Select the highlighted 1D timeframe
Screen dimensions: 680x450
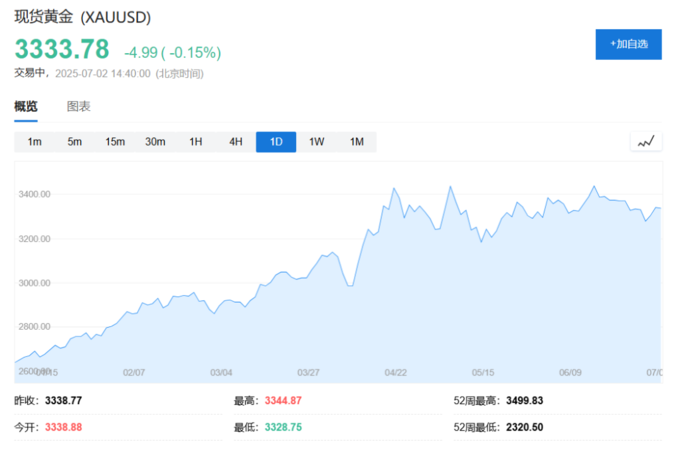[x=276, y=142]
